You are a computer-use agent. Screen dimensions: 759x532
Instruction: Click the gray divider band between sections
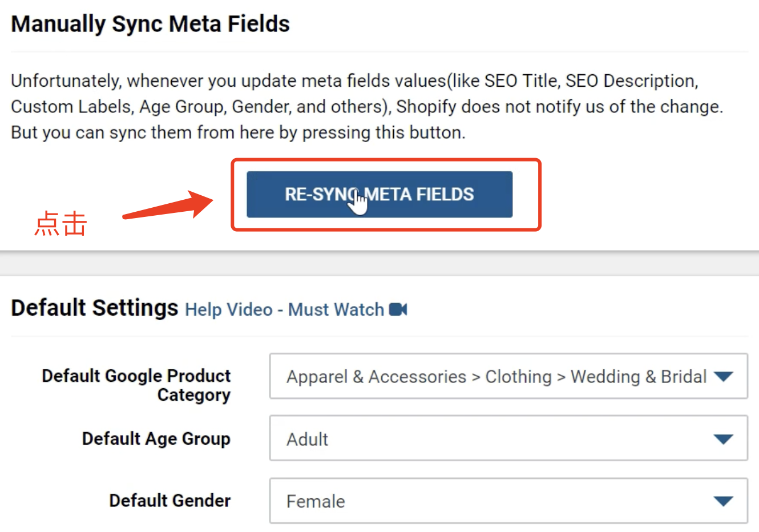tap(379, 264)
